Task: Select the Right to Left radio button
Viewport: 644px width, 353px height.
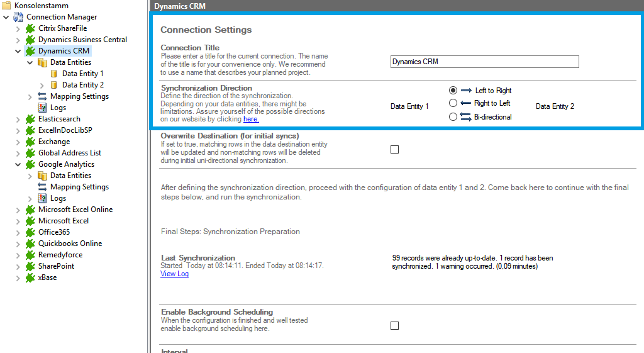Action: [x=453, y=103]
